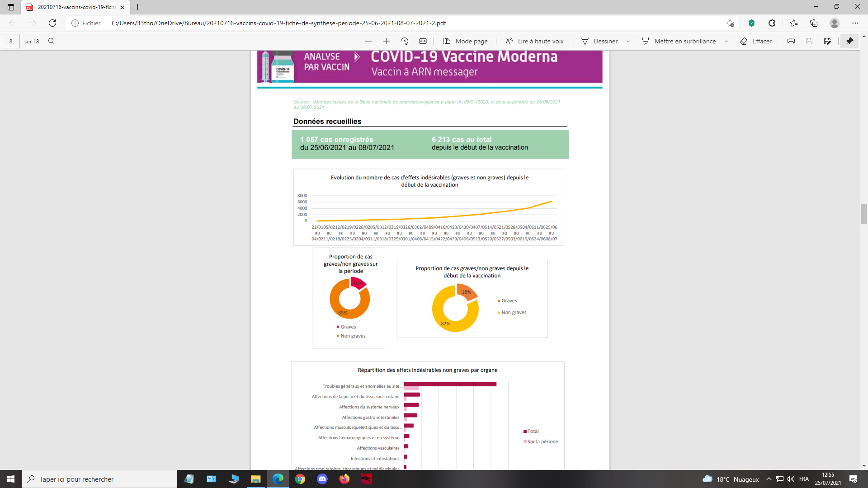Viewport: 868px width, 488px height.
Task: Activate Mettre en surbrillance tool
Action: point(679,41)
